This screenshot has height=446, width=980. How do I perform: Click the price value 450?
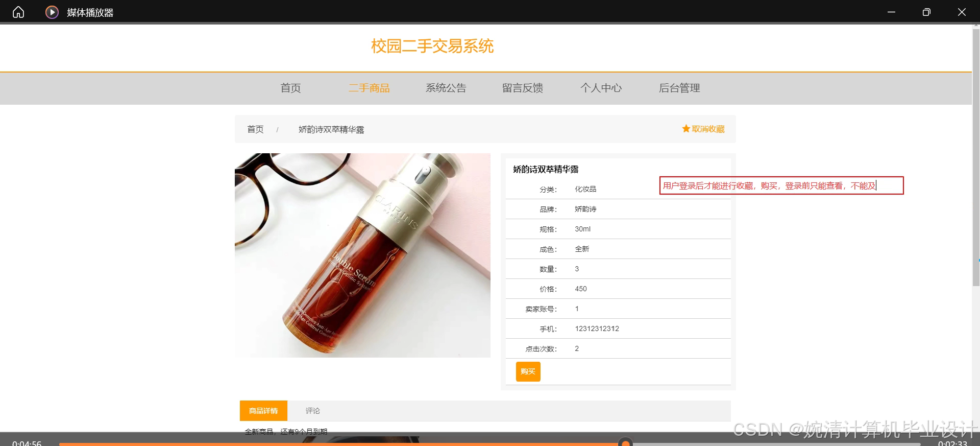(581, 289)
